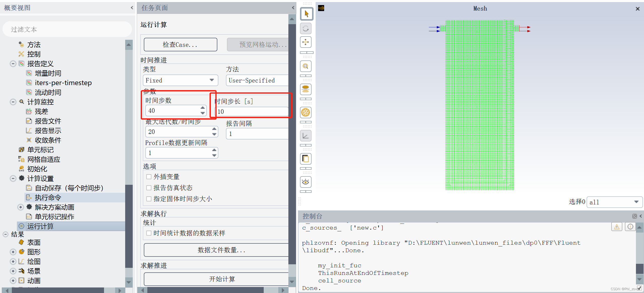The image size is (644, 293).
Task: Click the warning triangle icon in console
Action: 617,227
